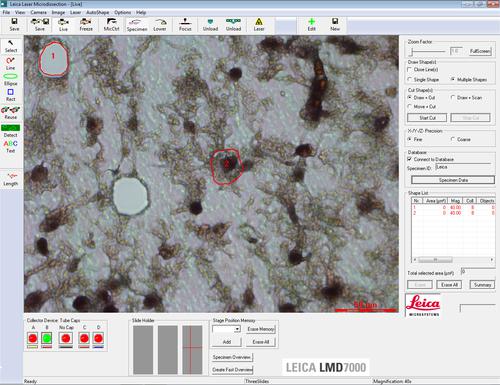Click the Specimen toolbar icon
This screenshot has height=385, width=500.
(x=137, y=25)
